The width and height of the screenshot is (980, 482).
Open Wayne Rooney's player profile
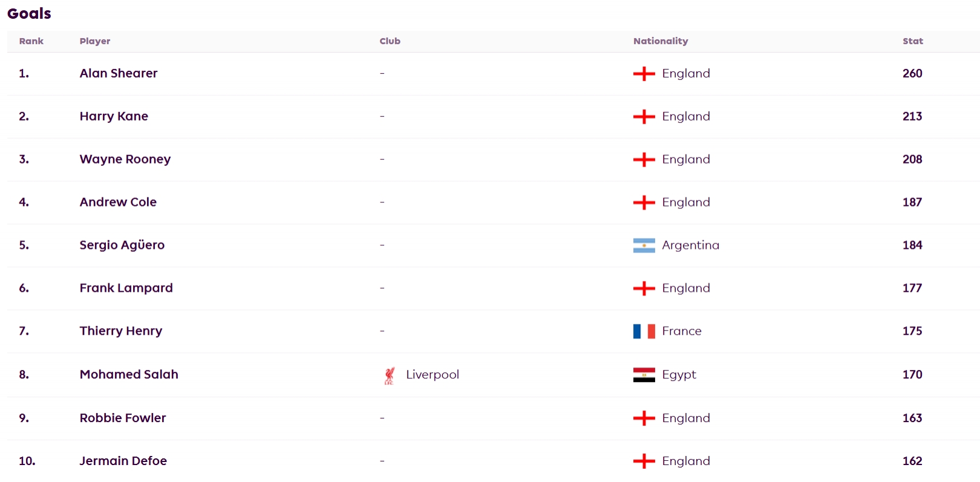(125, 159)
